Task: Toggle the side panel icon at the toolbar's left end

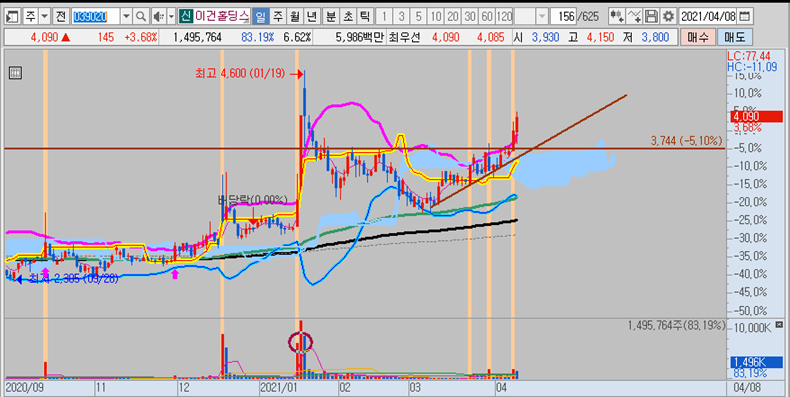Action: tap(13, 17)
